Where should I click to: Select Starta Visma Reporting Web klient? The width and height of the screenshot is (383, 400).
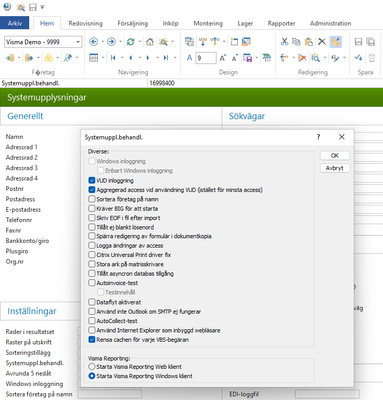(x=92, y=366)
